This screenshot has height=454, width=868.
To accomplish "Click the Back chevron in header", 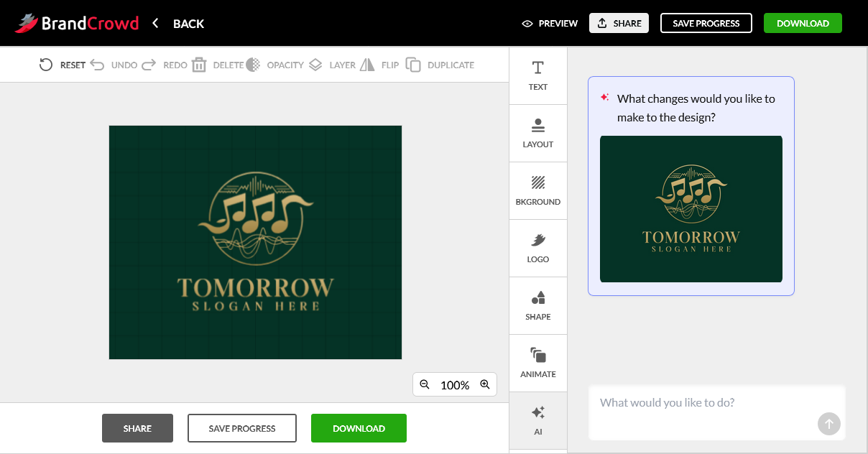I will point(155,23).
